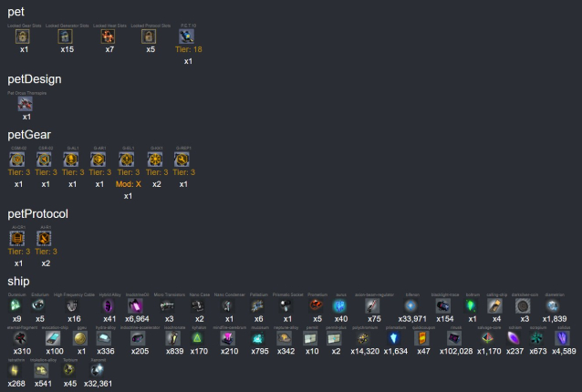The width and height of the screenshot is (582, 392).
Task: Click the pet design icon under petDesign
Action: (25, 105)
